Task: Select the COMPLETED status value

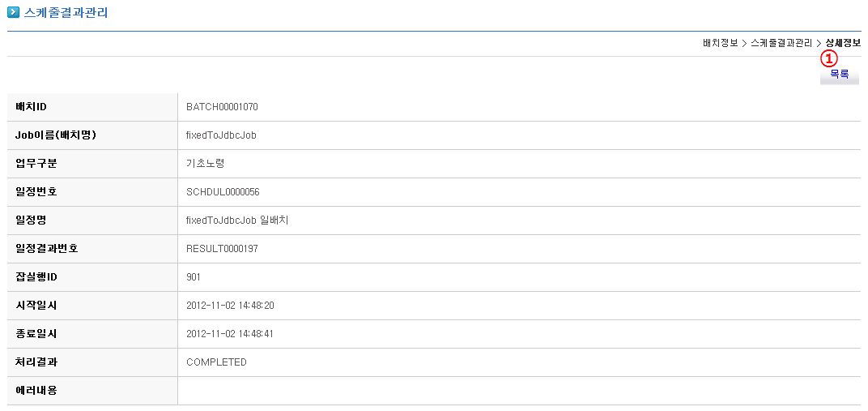Action: pyautogui.click(x=216, y=362)
